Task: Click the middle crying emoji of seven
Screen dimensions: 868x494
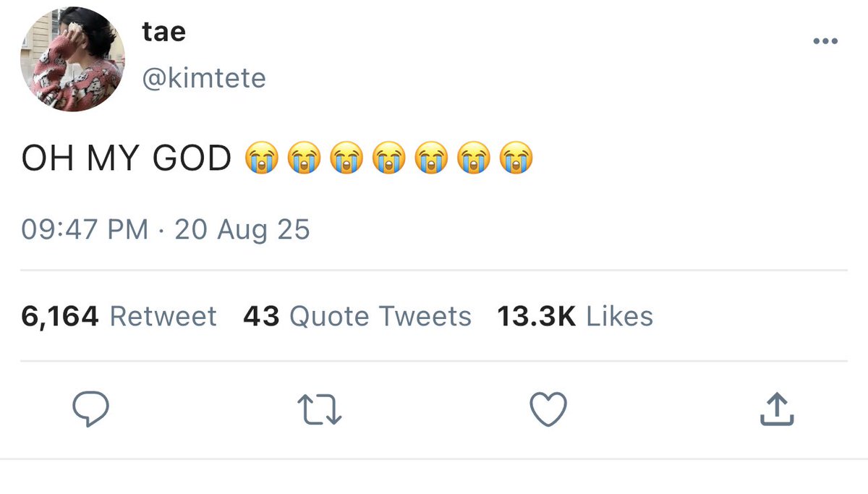Action: point(388,158)
